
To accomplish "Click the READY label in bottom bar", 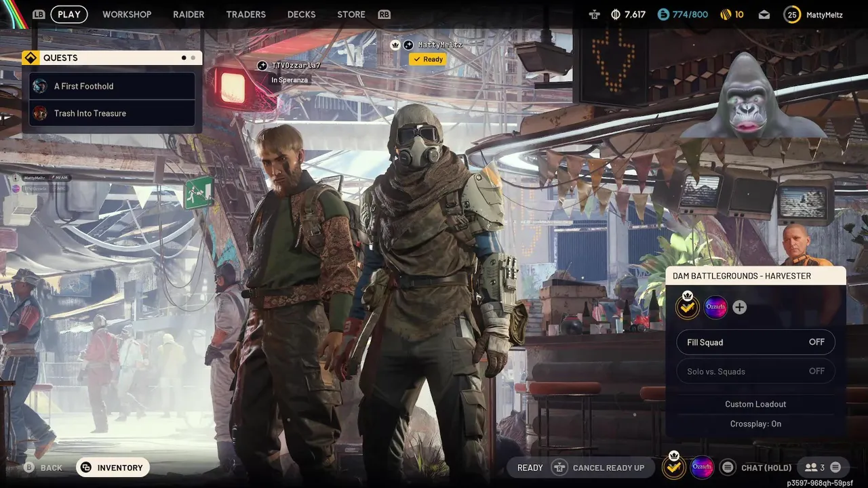I will click(x=530, y=468).
